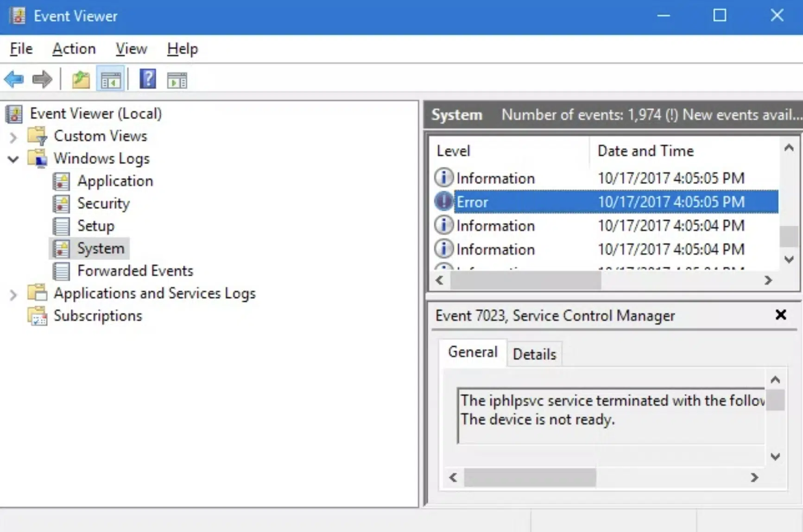Click the Security log icon

click(63, 203)
